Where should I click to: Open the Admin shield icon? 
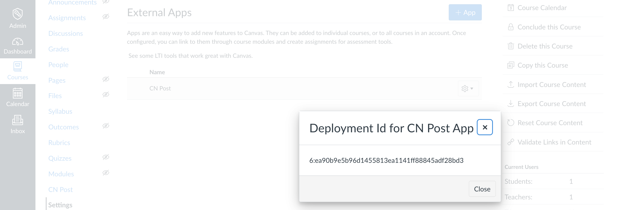point(17,14)
